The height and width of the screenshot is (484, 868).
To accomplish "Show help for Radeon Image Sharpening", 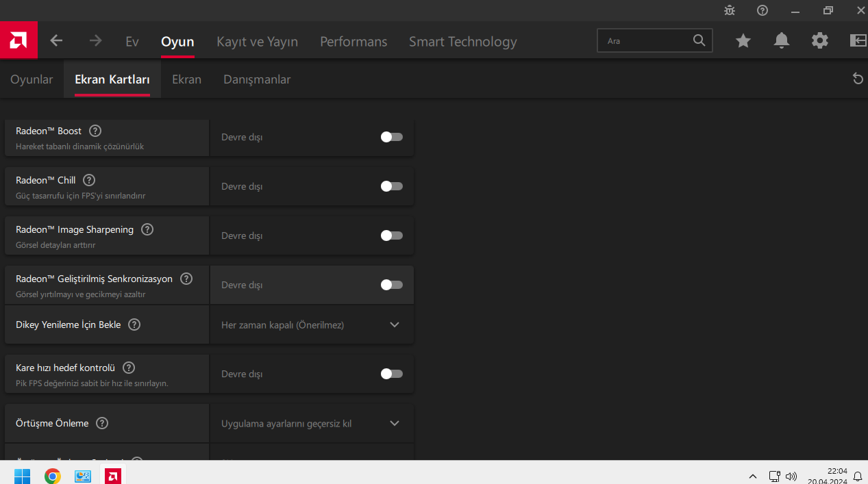I will [x=147, y=229].
